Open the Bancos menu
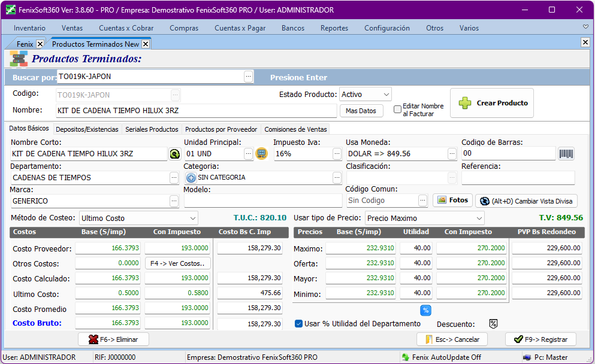The height and width of the screenshot is (364, 595). (293, 28)
